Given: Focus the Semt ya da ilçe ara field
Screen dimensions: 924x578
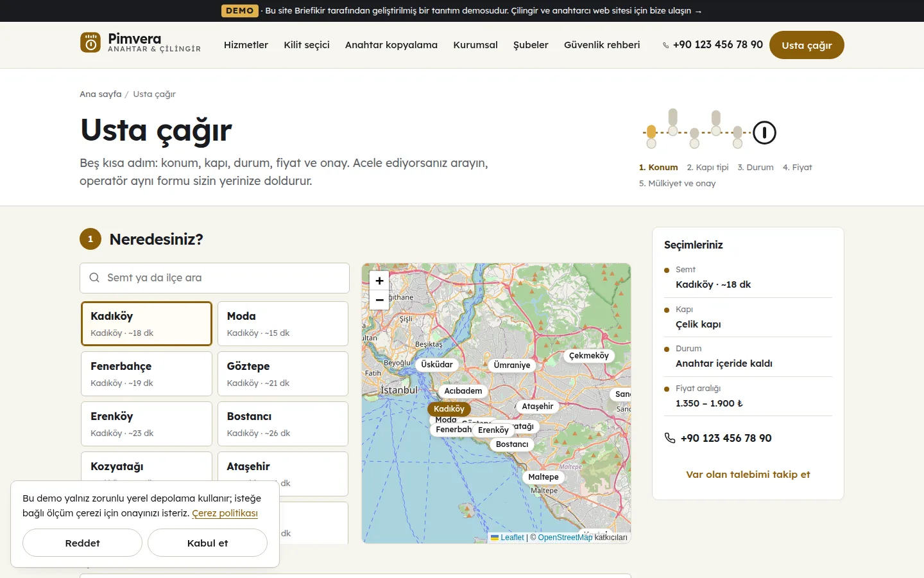Looking at the screenshot, I should click(215, 277).
